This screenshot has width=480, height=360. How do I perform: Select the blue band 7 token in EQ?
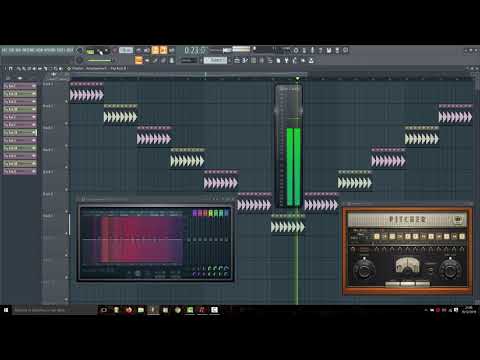point(227,213)
